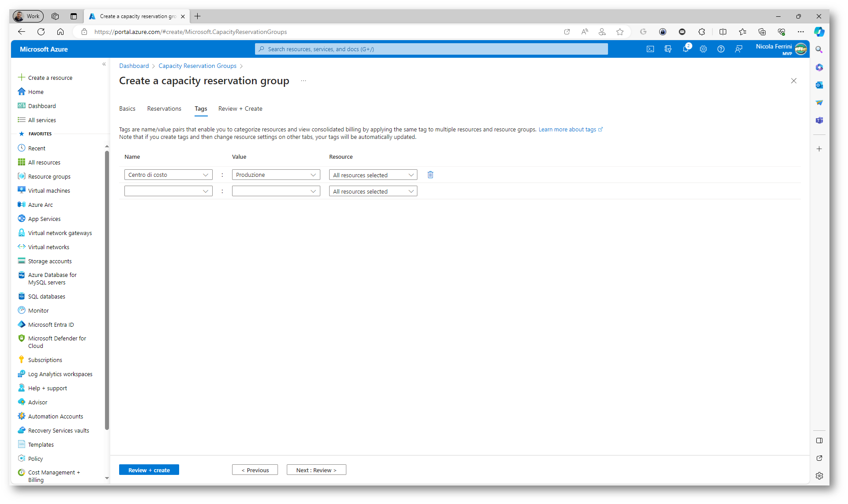The image size is (848, 504).
Task: Open Cost Management + Billing
Action: [x=54, y=476]
